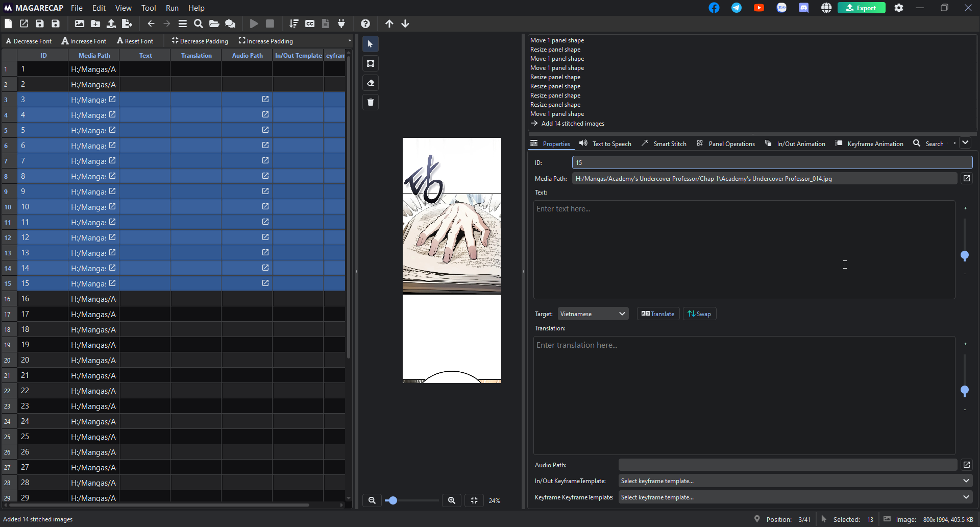This screenshot has width=980, height=527.
Task: Open the Telegram link icon
Action: (x=737, y=8)
